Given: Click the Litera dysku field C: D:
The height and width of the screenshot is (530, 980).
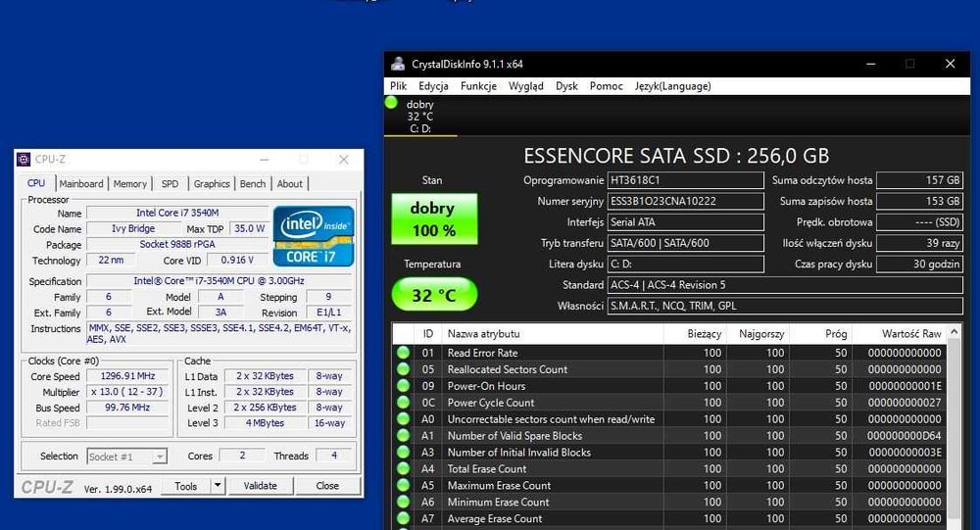Looking at the screenshot, I should pyautogui.click(x=686, y=265).
